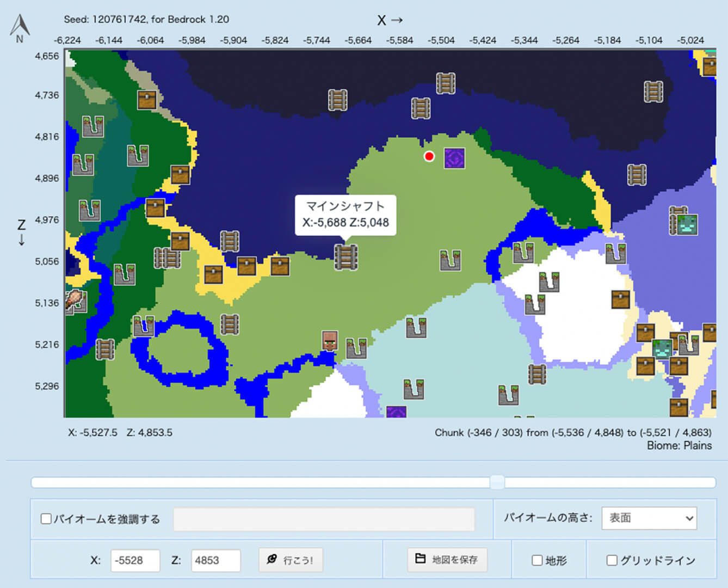Enable the バイオームを強調する checkbox

click(x=46, y=519)
